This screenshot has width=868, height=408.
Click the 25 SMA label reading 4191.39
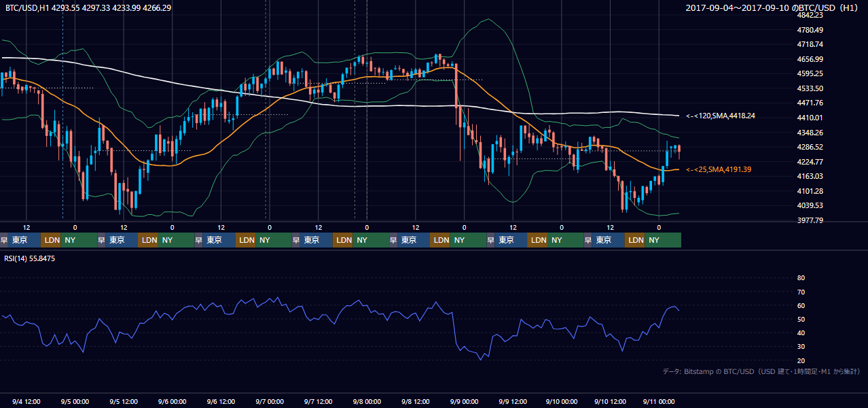tap(719, 169)
